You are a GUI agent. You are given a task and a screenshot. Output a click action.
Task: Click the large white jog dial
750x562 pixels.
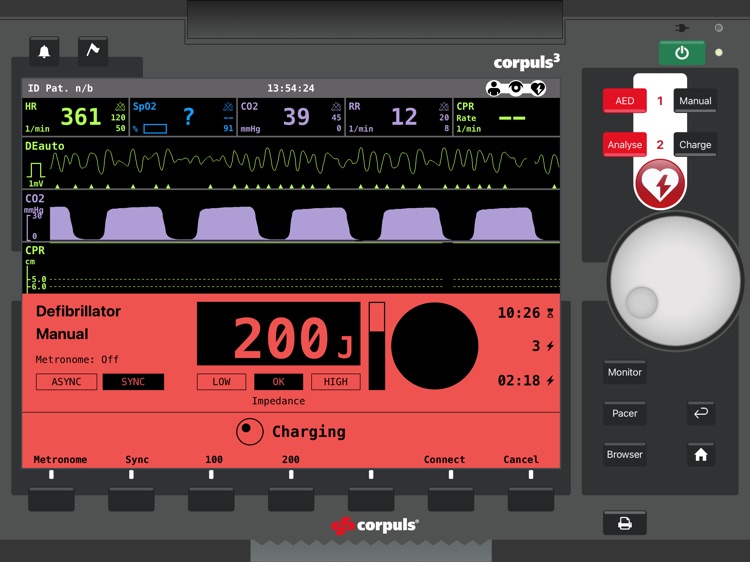tap(675, 281)
